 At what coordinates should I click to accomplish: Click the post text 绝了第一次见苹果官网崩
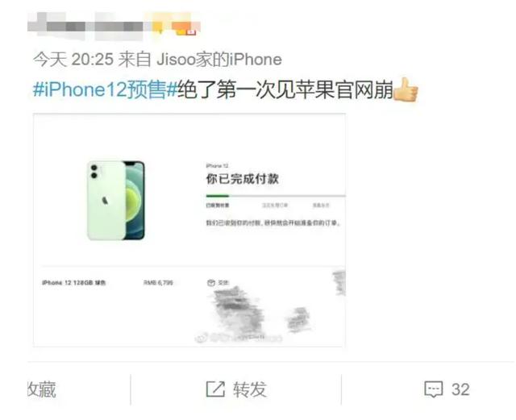[285, 89]
